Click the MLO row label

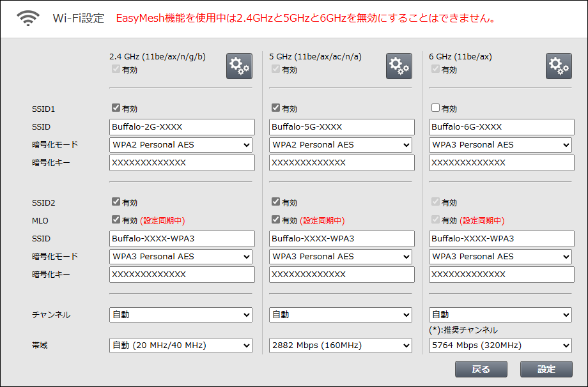point(40,221)
